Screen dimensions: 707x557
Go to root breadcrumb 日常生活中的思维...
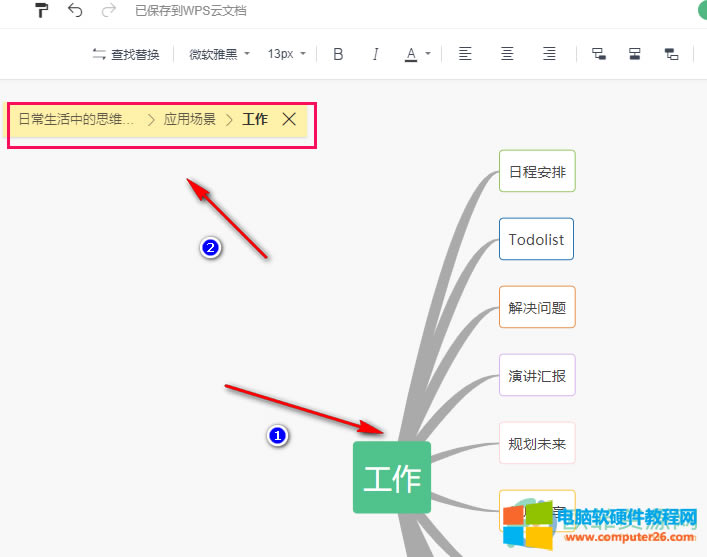76,119
